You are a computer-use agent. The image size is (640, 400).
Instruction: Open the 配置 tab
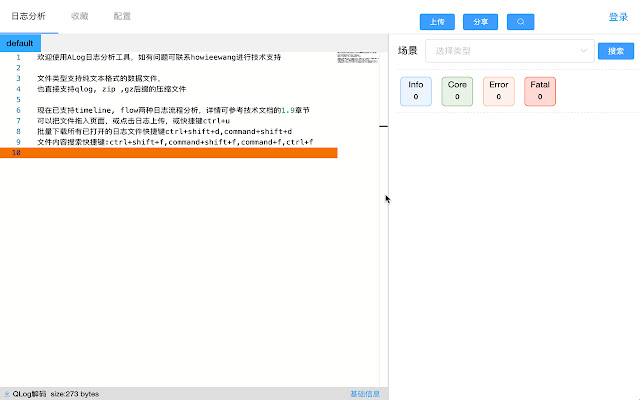[x=122, y=16]
